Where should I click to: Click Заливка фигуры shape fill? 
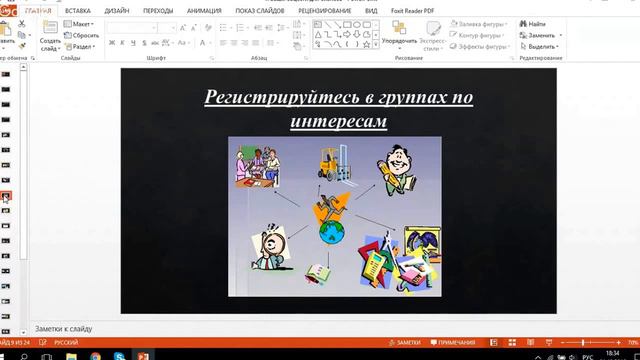479,24
